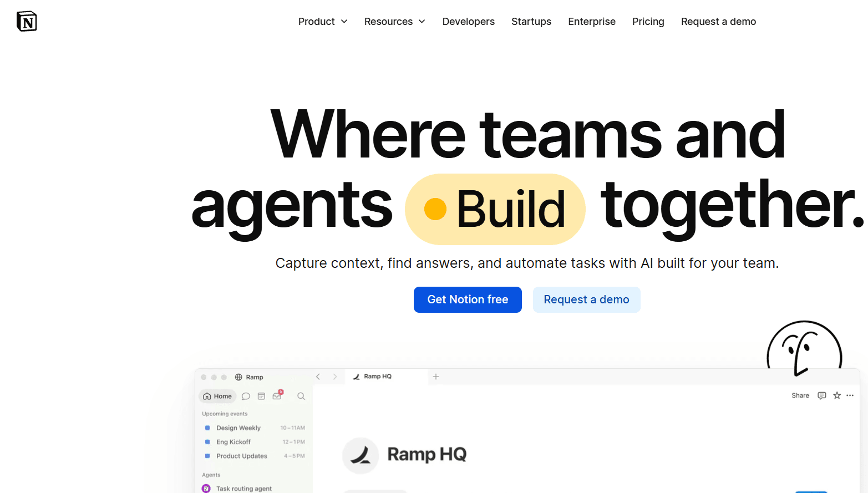Viewport: 868px width, 493px height.
Task: Switch to the Ramp HQ tab
Action: point(386,377)
